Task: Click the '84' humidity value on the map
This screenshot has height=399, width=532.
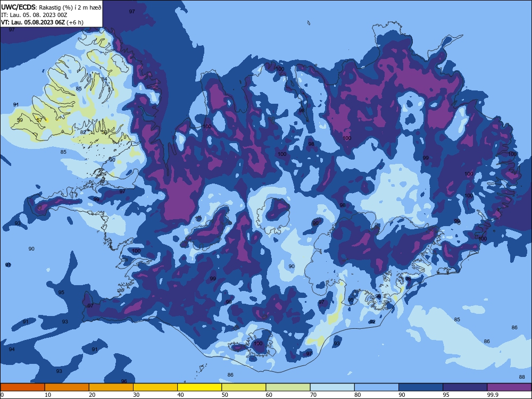Action: (104, 79)
